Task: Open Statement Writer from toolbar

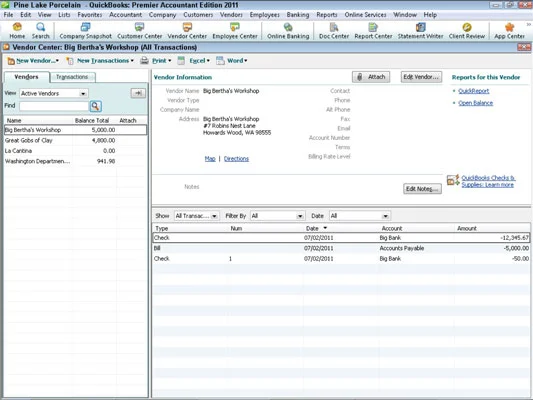Action: (420, 31)
